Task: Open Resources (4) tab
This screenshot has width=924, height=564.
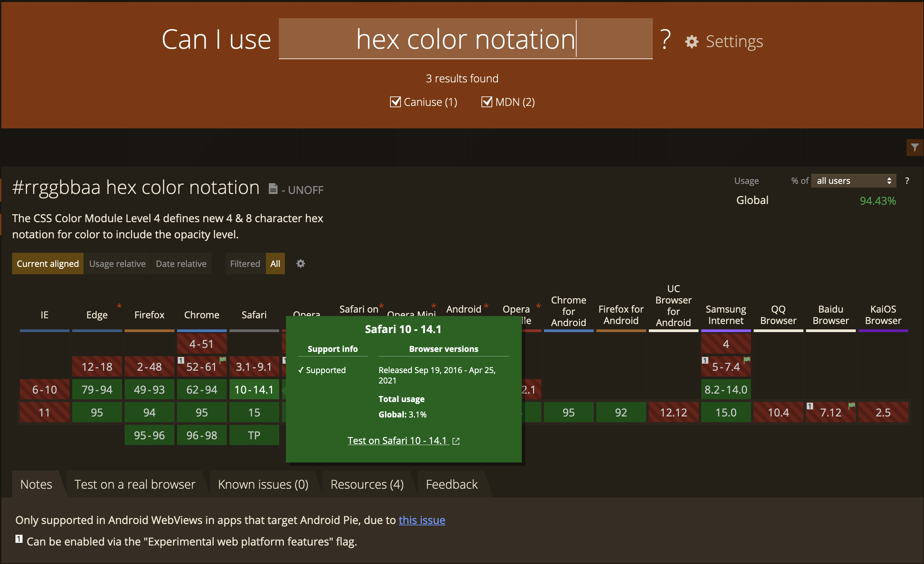Action: click(367, 484)
